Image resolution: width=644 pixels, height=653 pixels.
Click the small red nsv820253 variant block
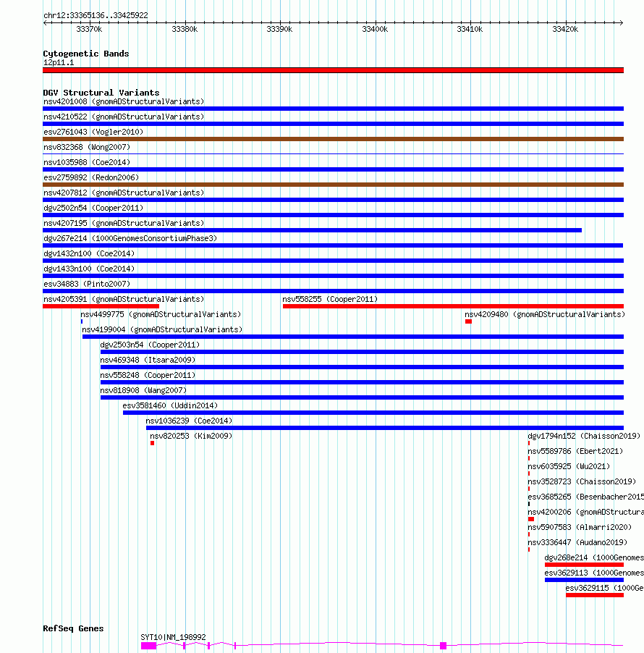[x=153, y=443]
